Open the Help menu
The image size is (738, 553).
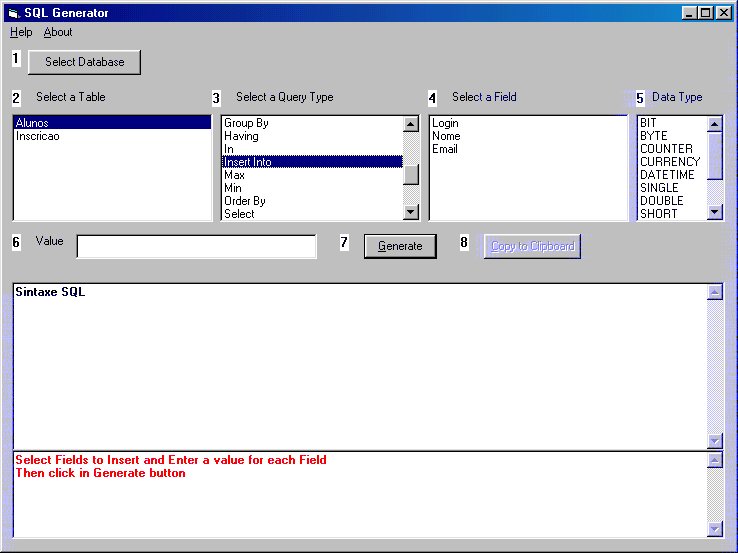(21, 32)
